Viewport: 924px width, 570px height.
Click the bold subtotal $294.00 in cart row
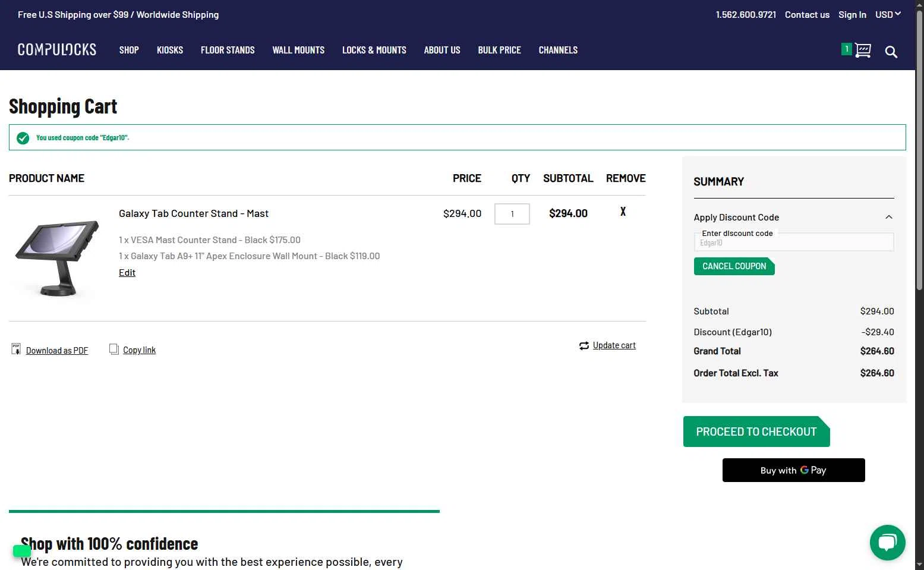click(568, 213)
